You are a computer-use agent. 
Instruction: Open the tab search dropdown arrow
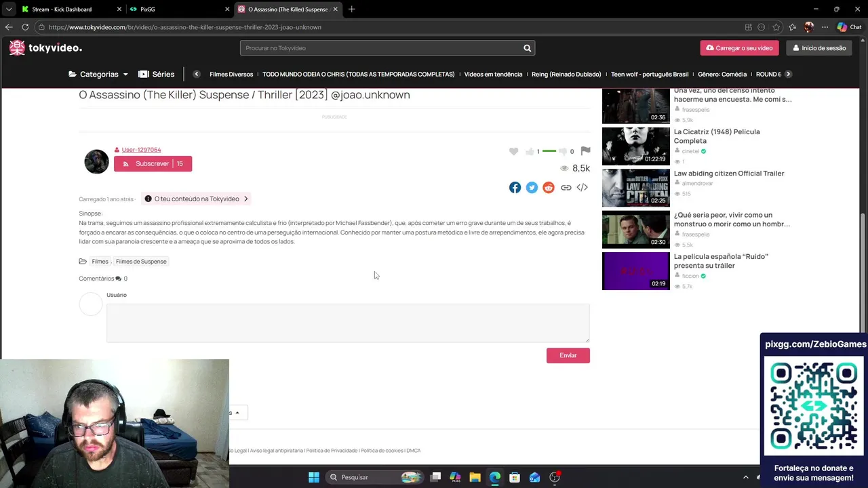8,9
